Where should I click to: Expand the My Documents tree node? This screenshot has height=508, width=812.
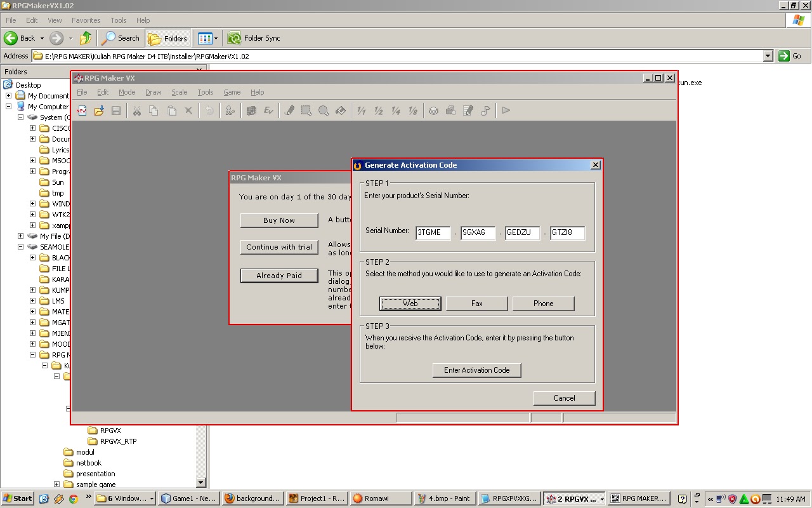click(x=9, y=96)
